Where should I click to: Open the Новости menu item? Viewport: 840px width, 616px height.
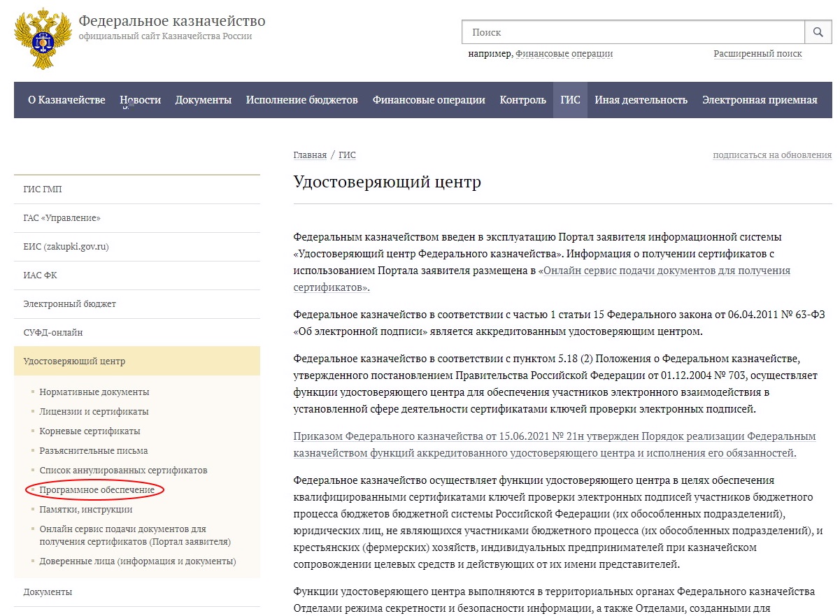(140, 100)
